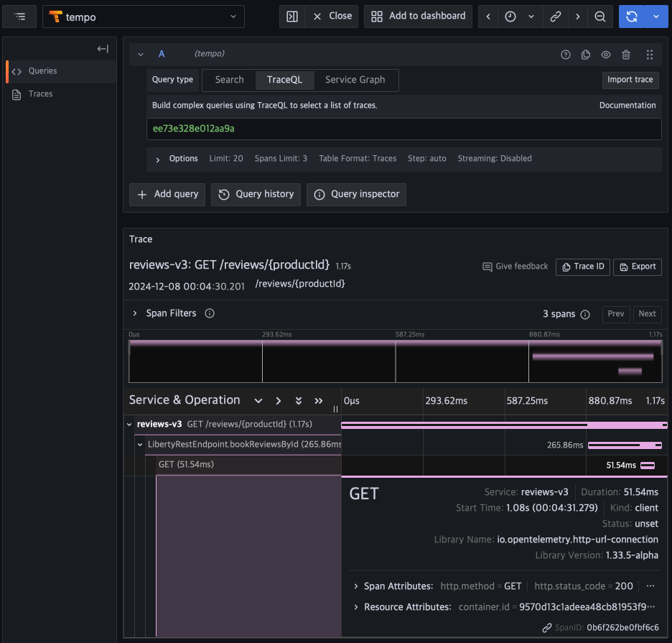Screen dimensions: 672x643
Task: Open the query help icon
Action: click(566, 55)
